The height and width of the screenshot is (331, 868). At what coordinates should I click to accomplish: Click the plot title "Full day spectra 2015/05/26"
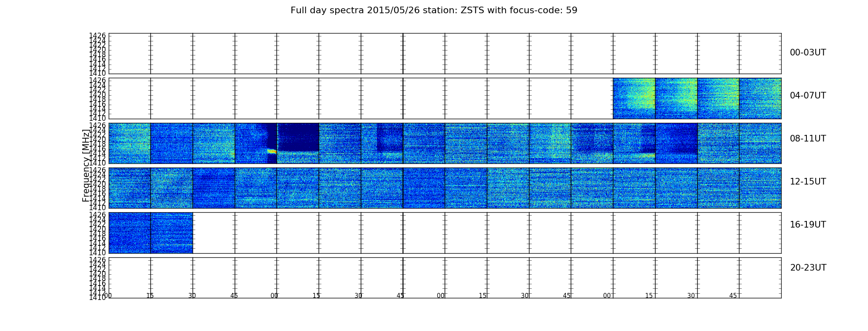[x=434, y=10]
